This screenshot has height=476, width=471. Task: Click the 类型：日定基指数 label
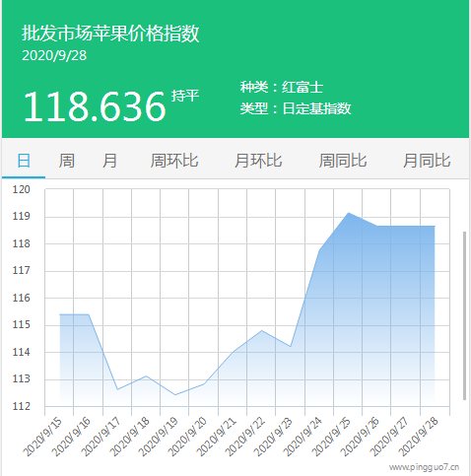click(296, 108)
